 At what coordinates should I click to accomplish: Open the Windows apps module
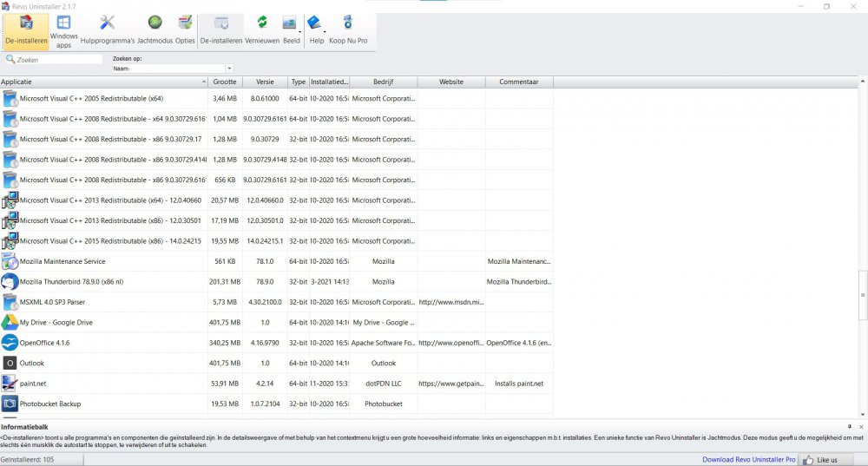[63, 30]
